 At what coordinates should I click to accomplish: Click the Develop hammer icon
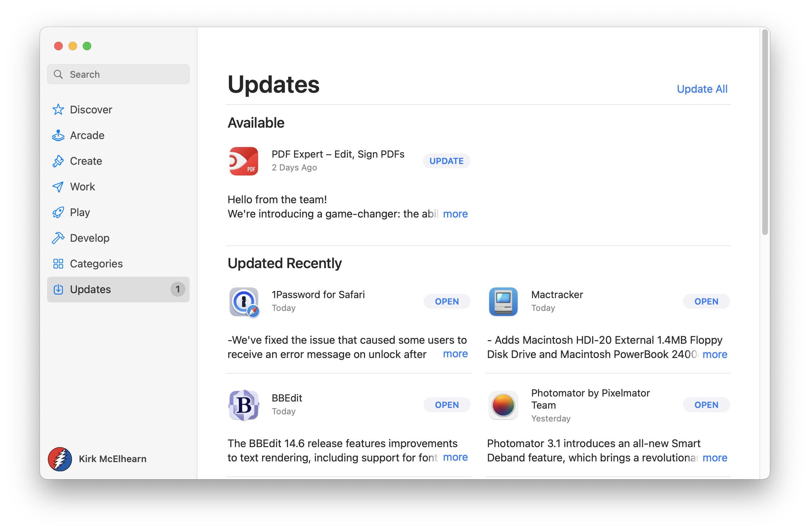(x=58, y=238)
